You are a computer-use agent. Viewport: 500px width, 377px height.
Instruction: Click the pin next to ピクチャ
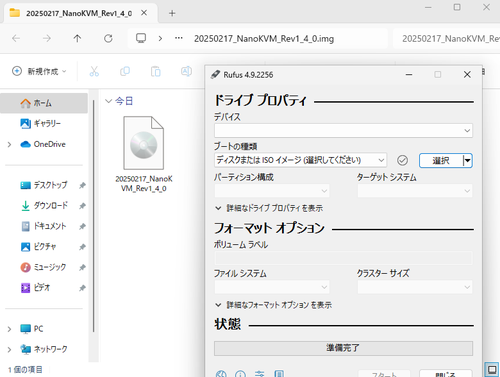82,247
